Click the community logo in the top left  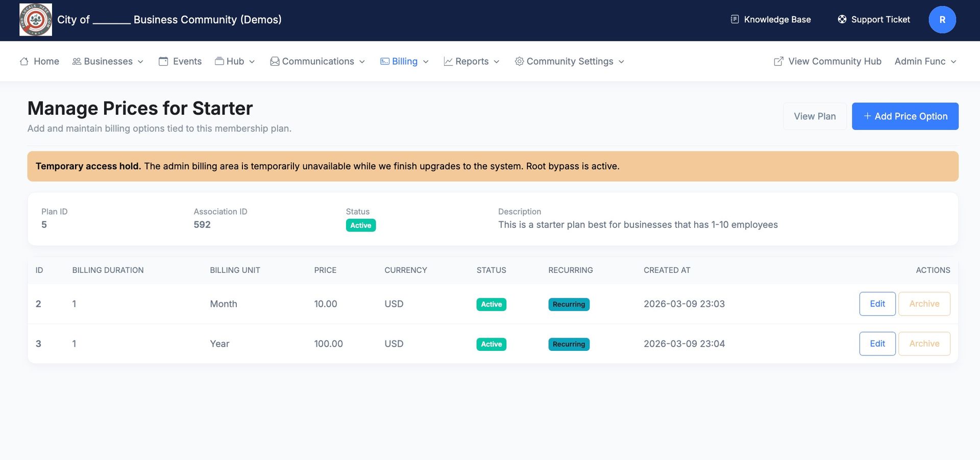tap(35, 19)
